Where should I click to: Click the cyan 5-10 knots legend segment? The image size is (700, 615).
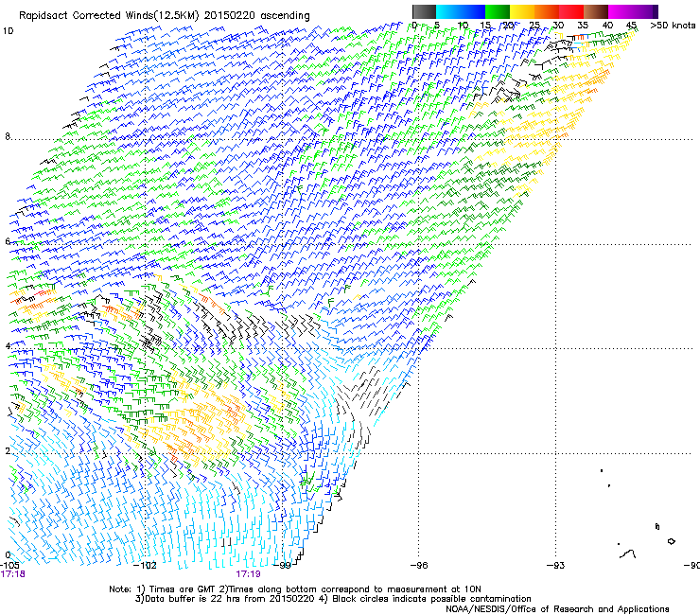tap(448, 11)
